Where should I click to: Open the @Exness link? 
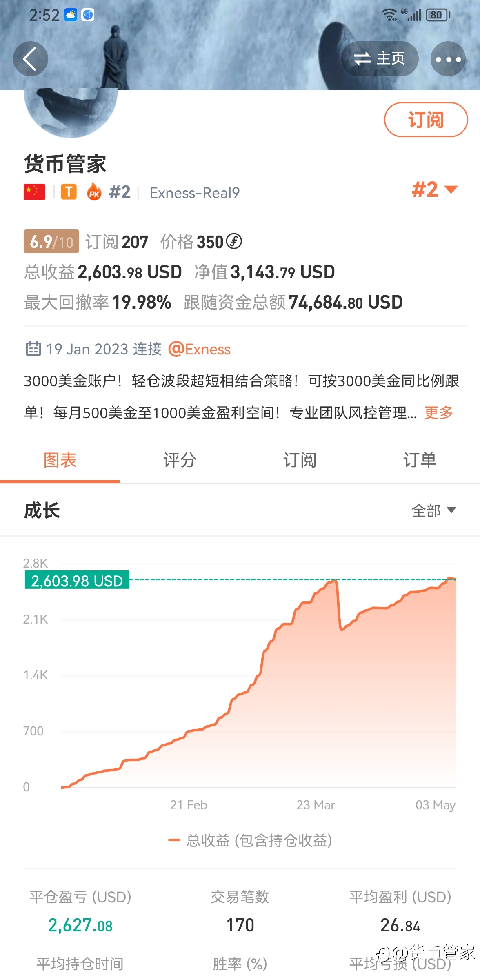tap(200, 350)
